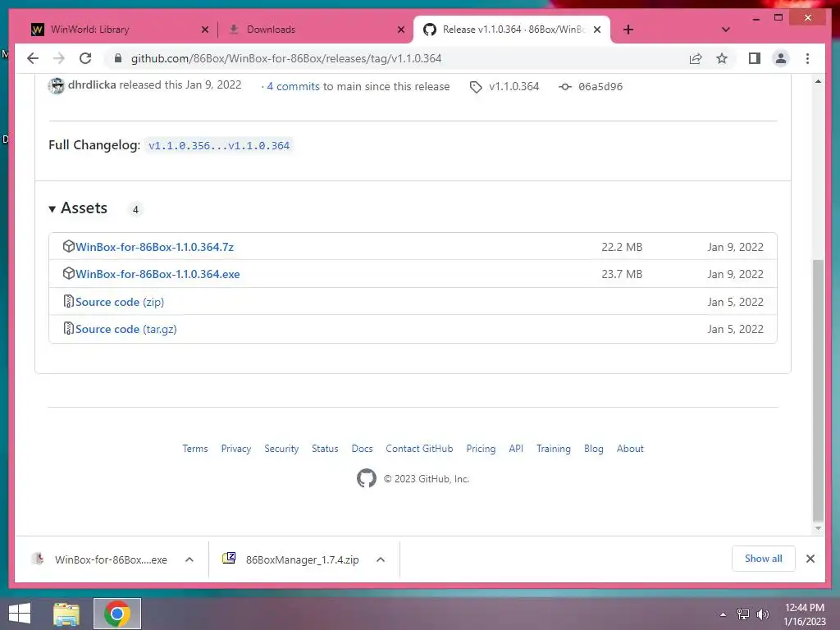The width and height of the screenshot is (840, 630).
Task: Open dhrdlicka's avatar image
Action: pyautogui.click(x=56, y=85)
